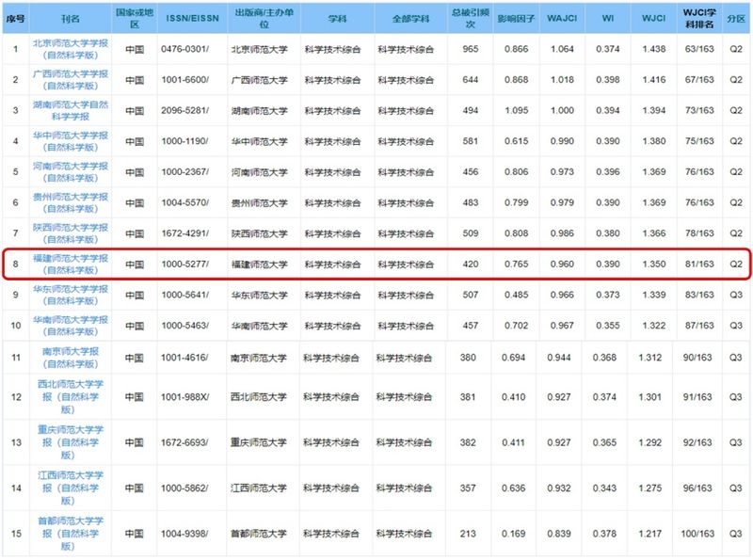The height and width of the screenshot is (560, 753).
Task: Click the 影响因子 column header
Action: (x=516, y=18)
